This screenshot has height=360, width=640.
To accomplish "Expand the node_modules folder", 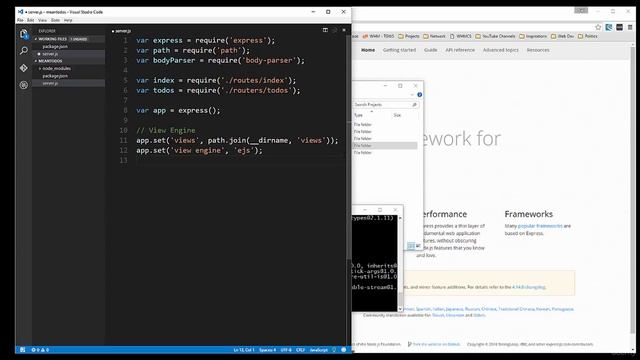I will coord(56,69).
